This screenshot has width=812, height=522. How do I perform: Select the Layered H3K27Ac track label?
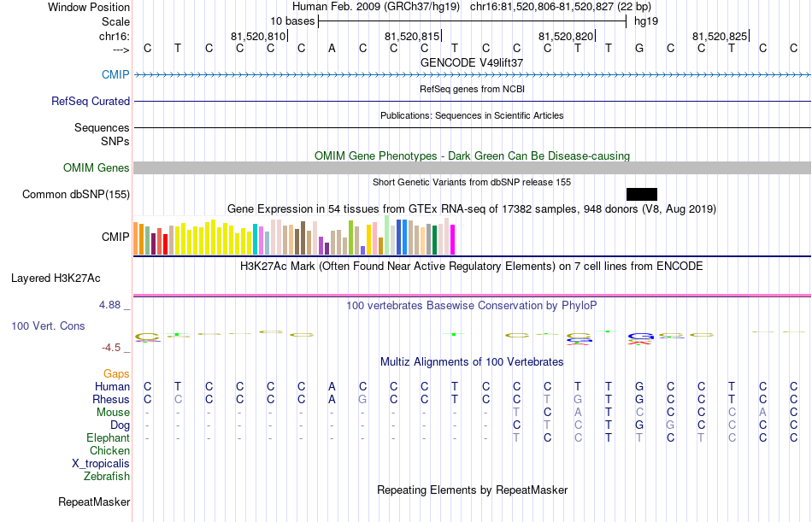click(x=56, y=279)
